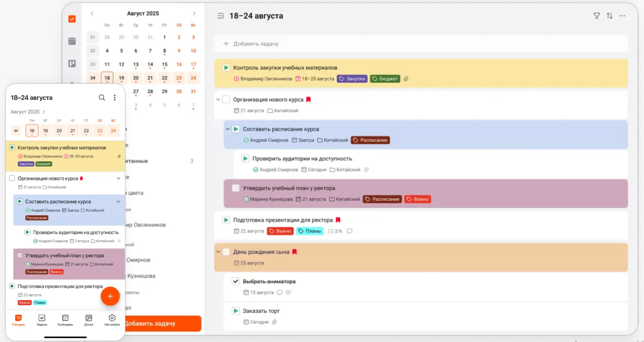644x342 pixels.
Task: Collapse 'Составить расписание курса' subtasks
Action: pos(226,129)
